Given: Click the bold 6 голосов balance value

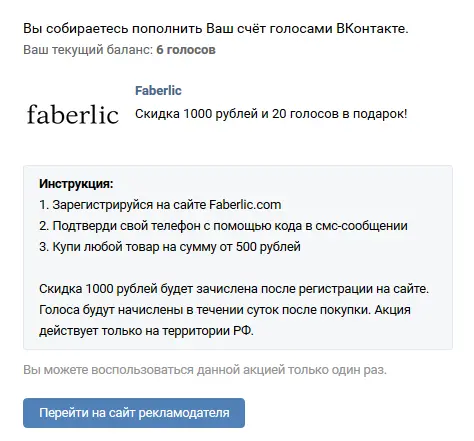Looking at the screenshot, I should [186, 50].
